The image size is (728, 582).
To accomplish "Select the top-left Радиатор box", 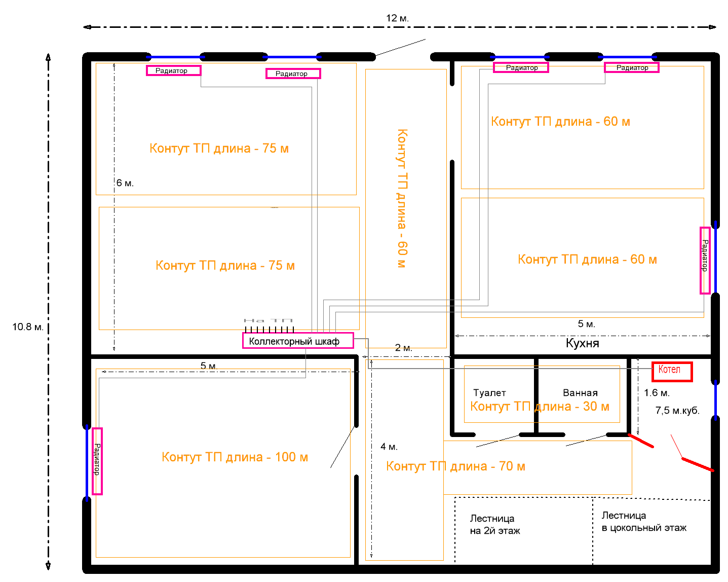I will 173,70.
